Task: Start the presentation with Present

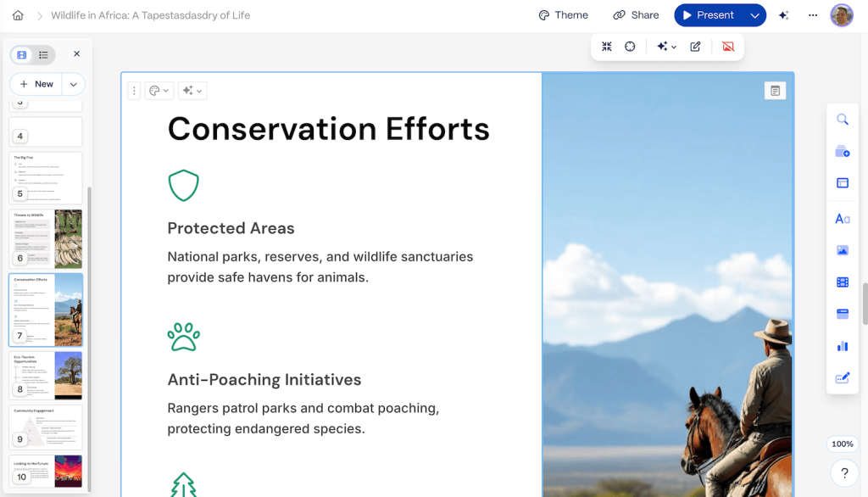Action: (709, 15)
